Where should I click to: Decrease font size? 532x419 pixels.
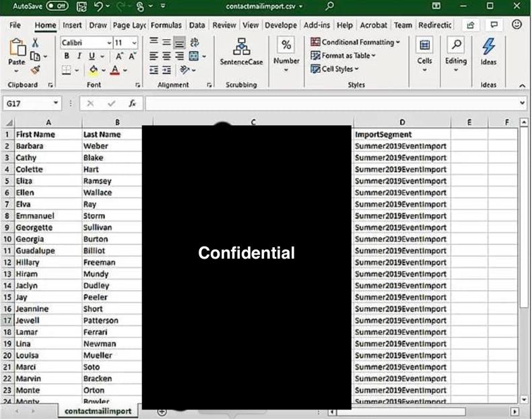click(x=132, y=56)
